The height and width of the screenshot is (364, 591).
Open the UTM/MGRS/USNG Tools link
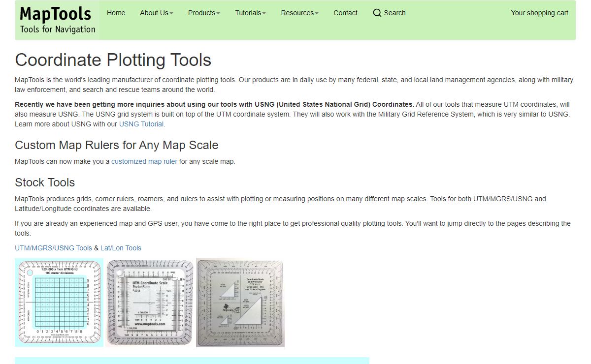53,248
